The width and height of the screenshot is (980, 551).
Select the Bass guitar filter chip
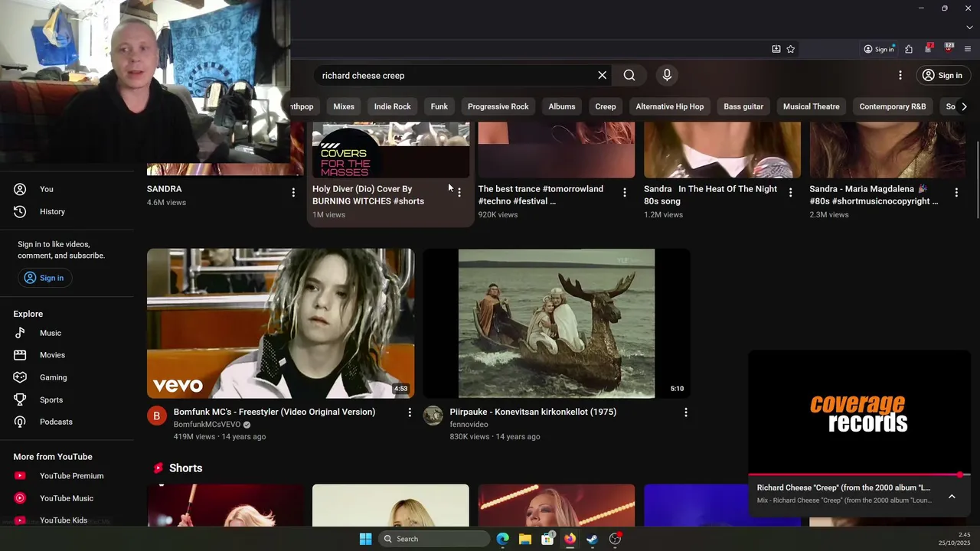tap(743, 106)
